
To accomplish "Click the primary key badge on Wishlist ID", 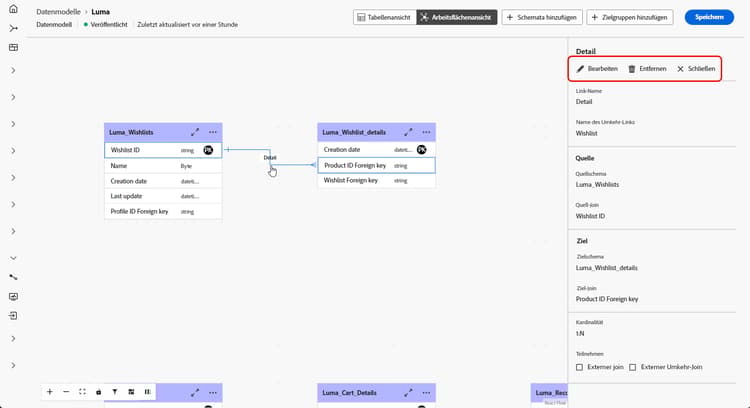I will 208,150.
